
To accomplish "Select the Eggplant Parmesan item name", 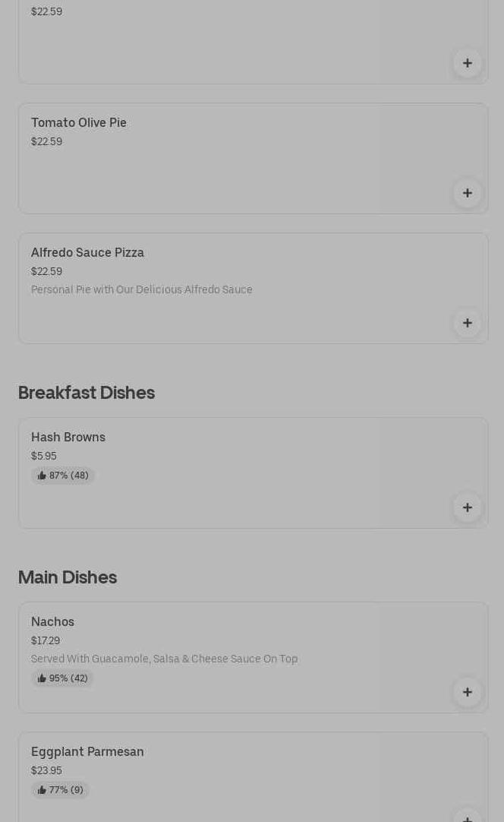I will point(87,751).
